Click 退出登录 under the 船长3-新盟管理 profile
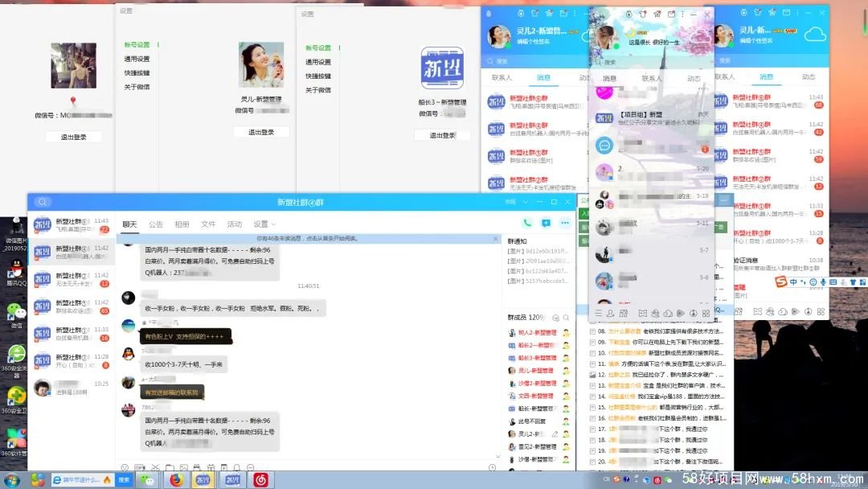The height and width of the screenshot is (489, 868). (x=442, y=135)
